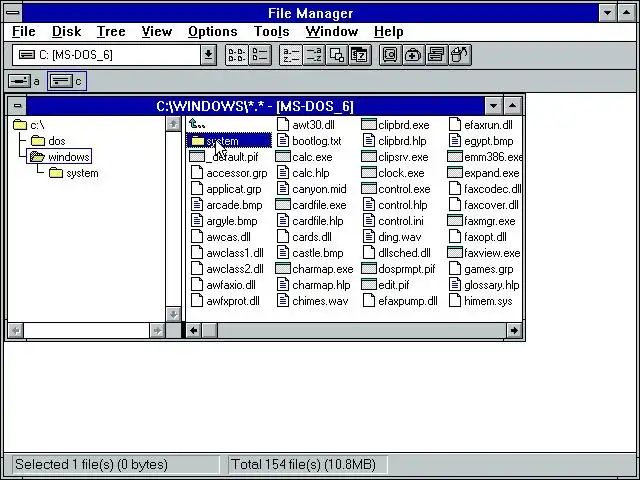Open the Help menu
The height and width of the screenshot is (480, 640).
389,31
